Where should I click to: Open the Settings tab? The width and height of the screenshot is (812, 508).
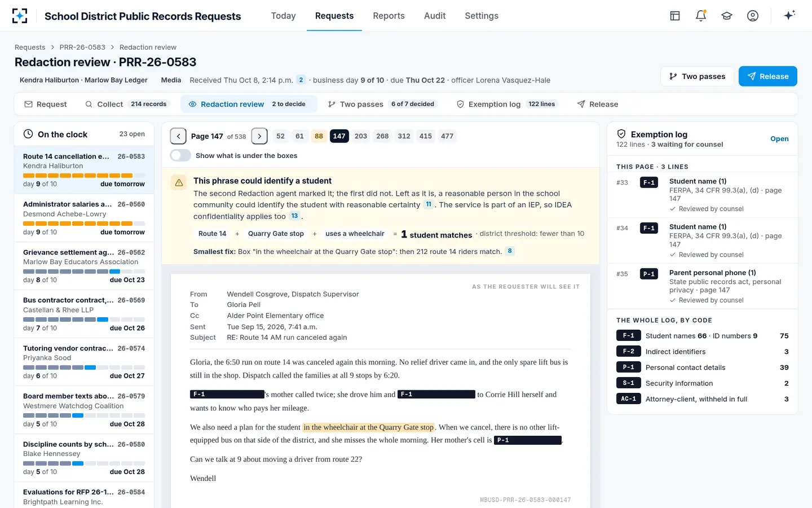482,16
